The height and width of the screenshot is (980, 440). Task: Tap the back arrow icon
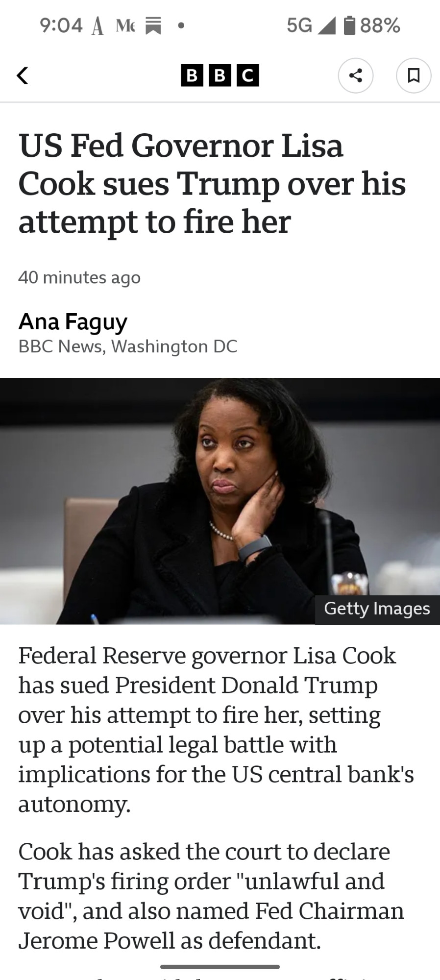pos(23,75)
